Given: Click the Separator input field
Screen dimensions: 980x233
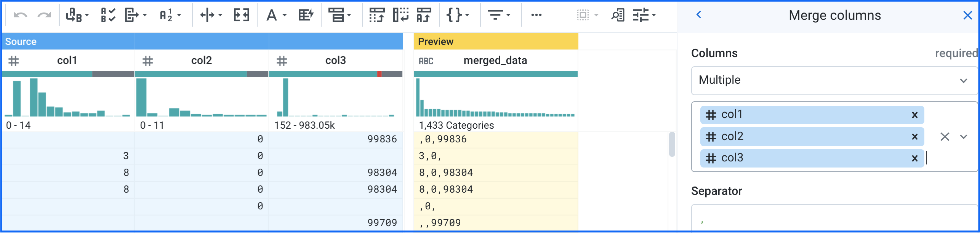Looking at the screenshot, I should [x=834, y=219].
